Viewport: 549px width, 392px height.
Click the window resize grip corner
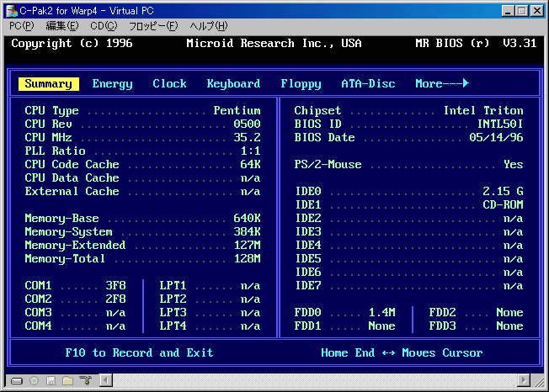click(x=539, y=382)
